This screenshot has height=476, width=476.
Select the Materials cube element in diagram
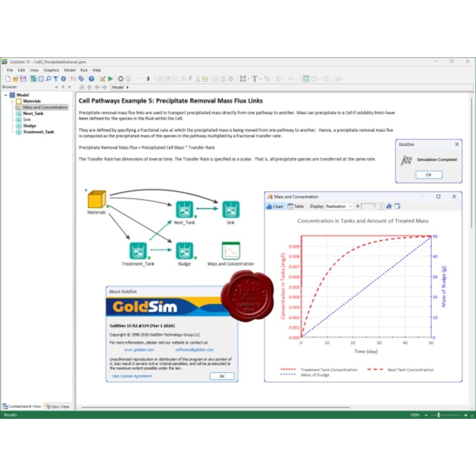[x=97, y=199]
